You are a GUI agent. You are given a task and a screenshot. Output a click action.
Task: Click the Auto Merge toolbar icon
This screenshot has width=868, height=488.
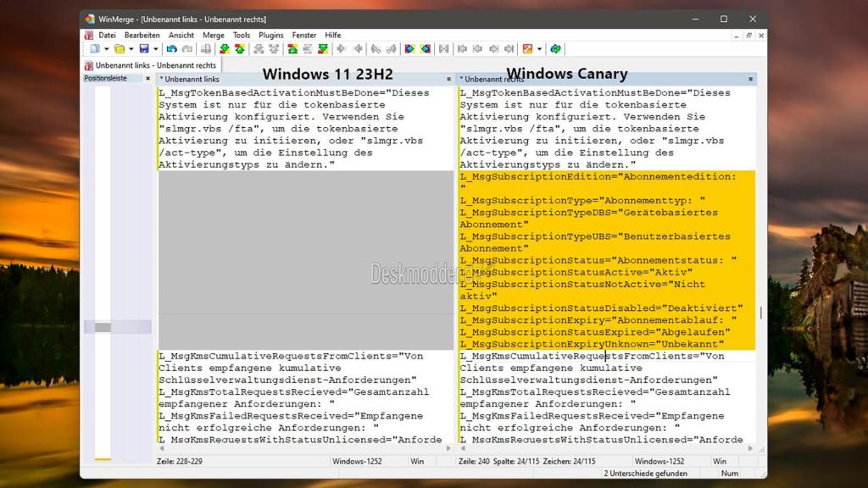point(444,48)
